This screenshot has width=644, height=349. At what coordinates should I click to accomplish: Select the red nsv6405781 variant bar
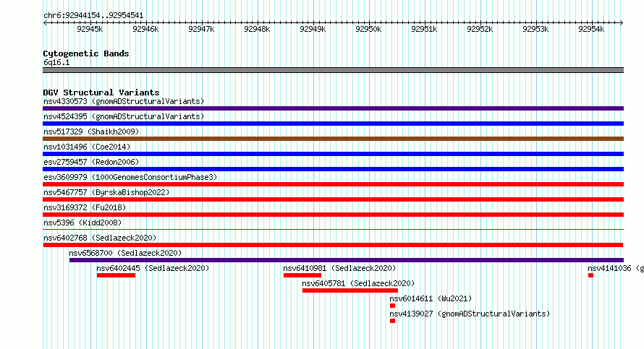point(350,290)
